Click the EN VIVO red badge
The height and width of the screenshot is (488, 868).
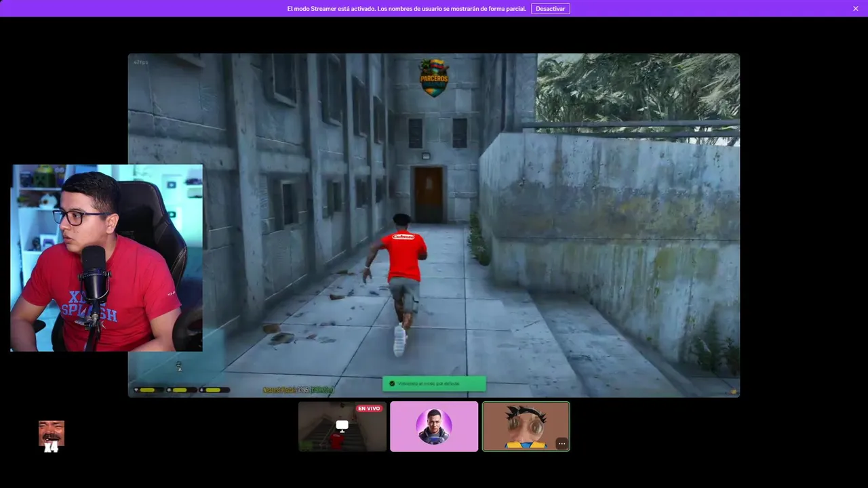(369, 409)
